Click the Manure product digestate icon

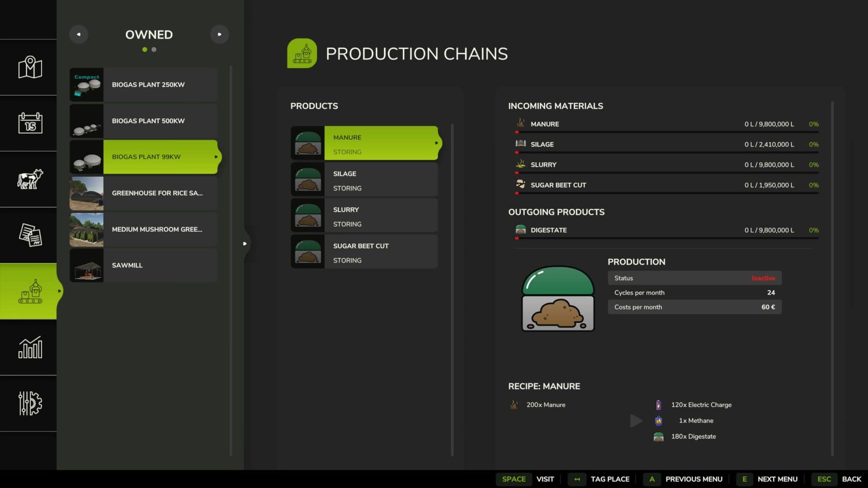click(307, 143)
